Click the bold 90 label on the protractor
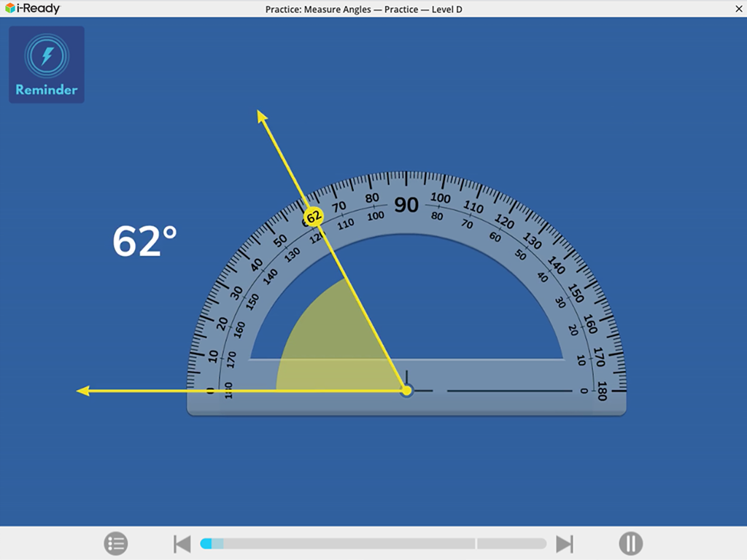Viewport: 747px width, 560px height. pyautogui.click(x=406, y=205)
